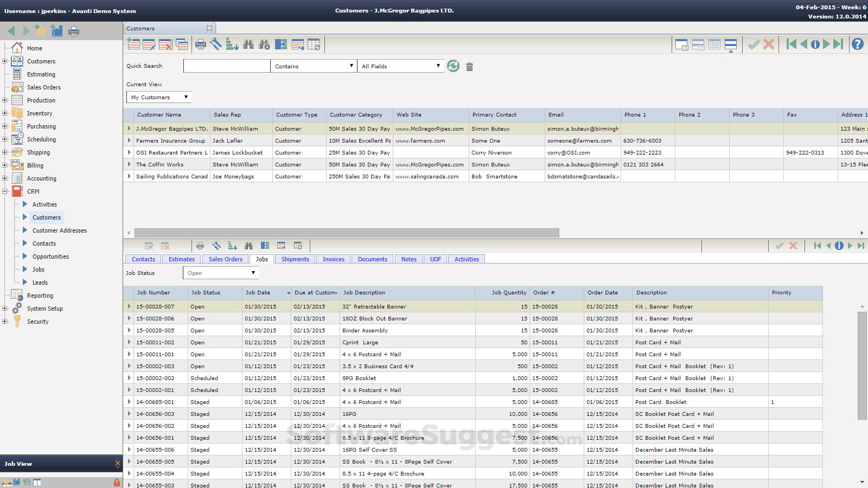Add favorite using the star icon
This screenshot has width=868, height=488.
point(40,30)
